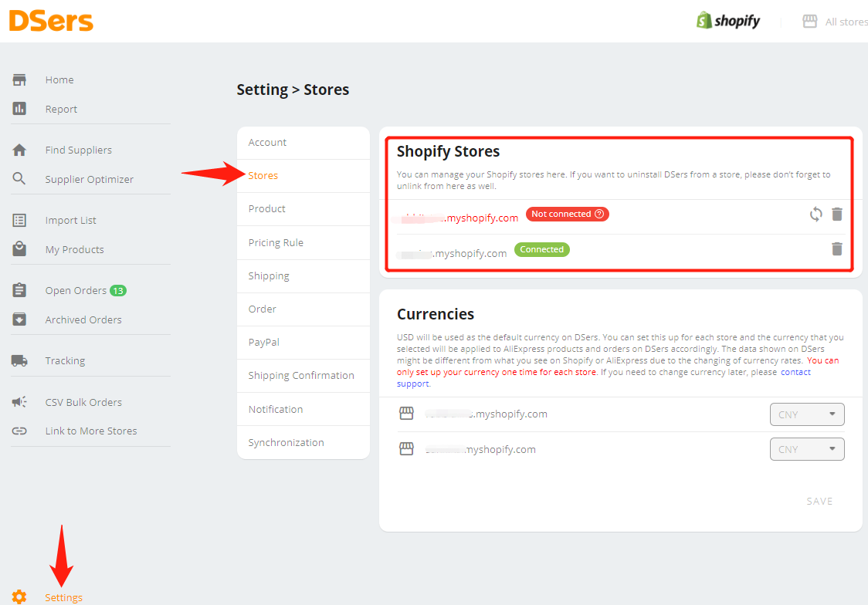Select the PayPal settings tab
The width and height of the screenshot is (868, 605).
click(x=303, y=343)
